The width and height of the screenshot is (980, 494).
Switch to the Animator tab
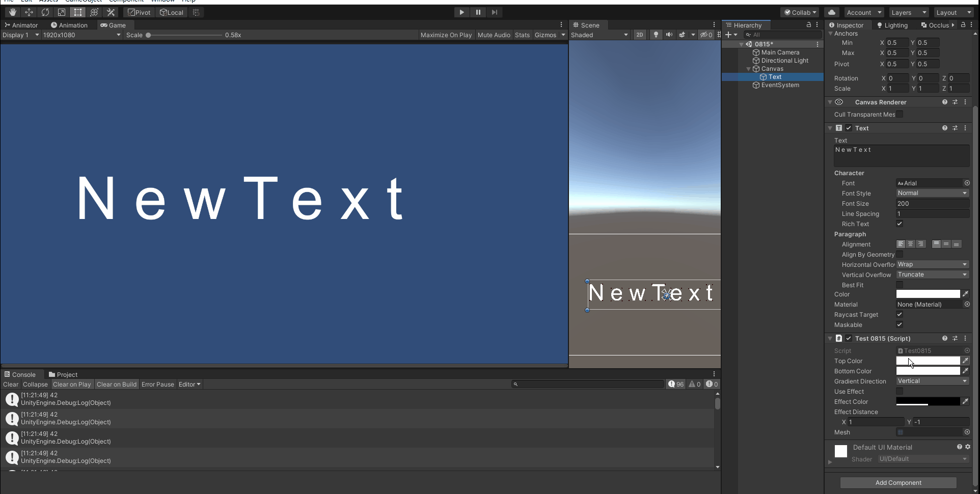[x=21, y=25]
